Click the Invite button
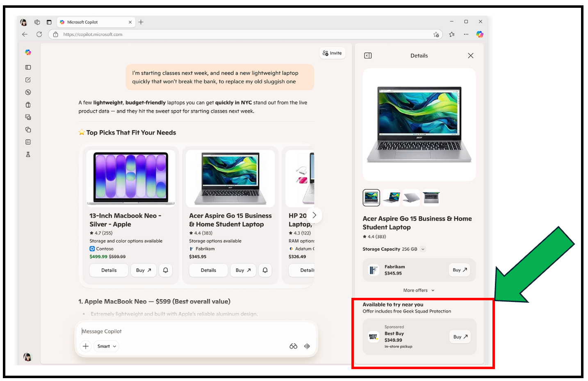Screen dimensions: 588x381 [x=332, y=53]
